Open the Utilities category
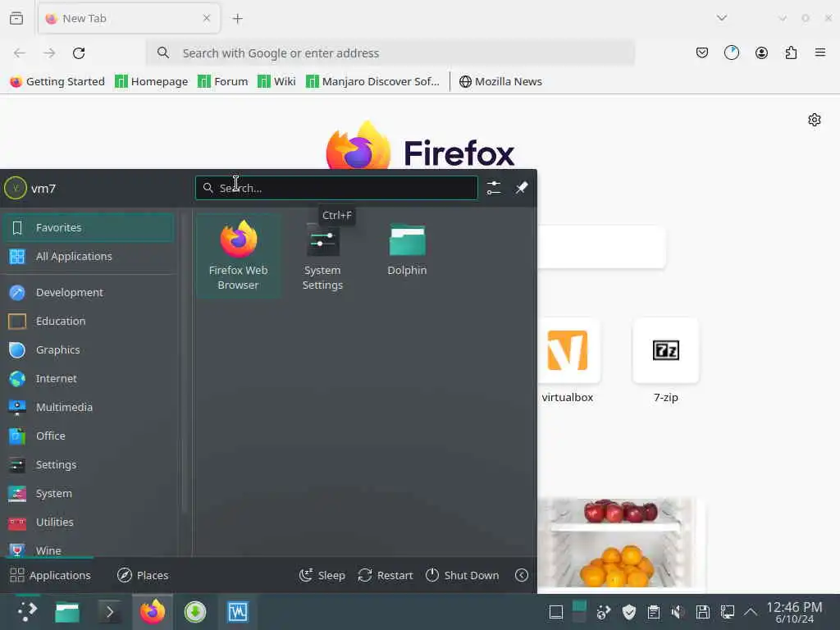The width and height of the screenshot is (840, 630). pyautogui.click(x=88, y=523)
